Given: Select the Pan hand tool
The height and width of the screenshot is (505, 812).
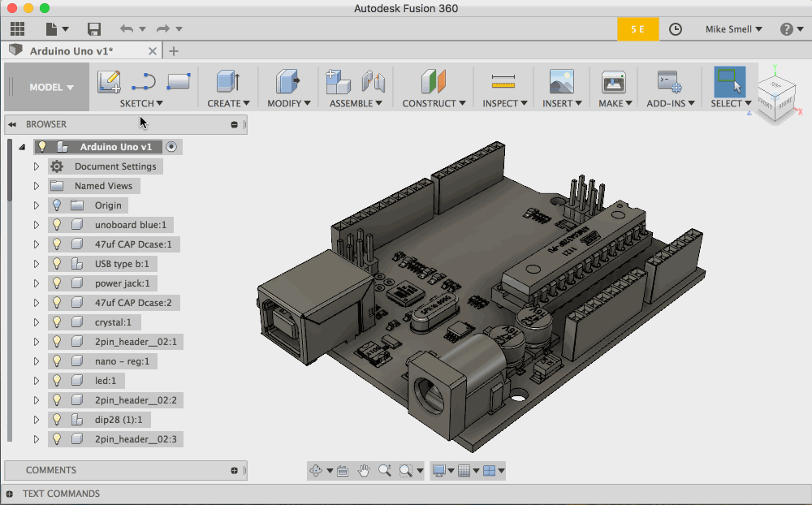Looking at the screenshot, I should click(364, 470).
